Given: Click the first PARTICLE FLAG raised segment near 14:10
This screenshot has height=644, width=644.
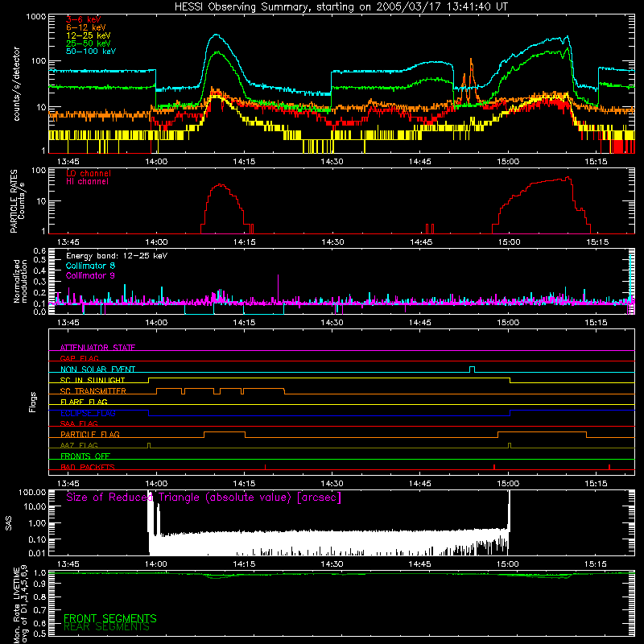Looking at the screenshot, I should [225, 432].
